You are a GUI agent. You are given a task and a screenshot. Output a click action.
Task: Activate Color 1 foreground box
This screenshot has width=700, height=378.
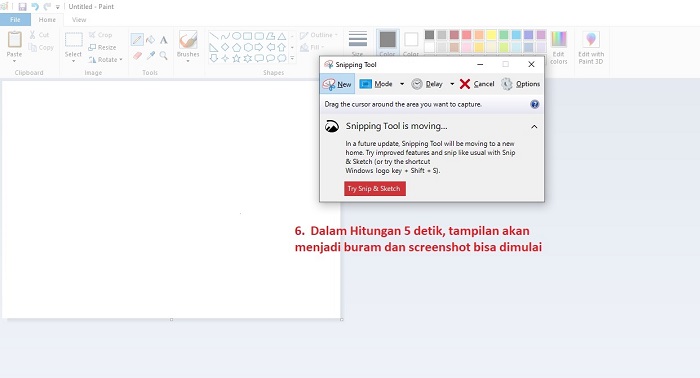(x=388, y=43)
